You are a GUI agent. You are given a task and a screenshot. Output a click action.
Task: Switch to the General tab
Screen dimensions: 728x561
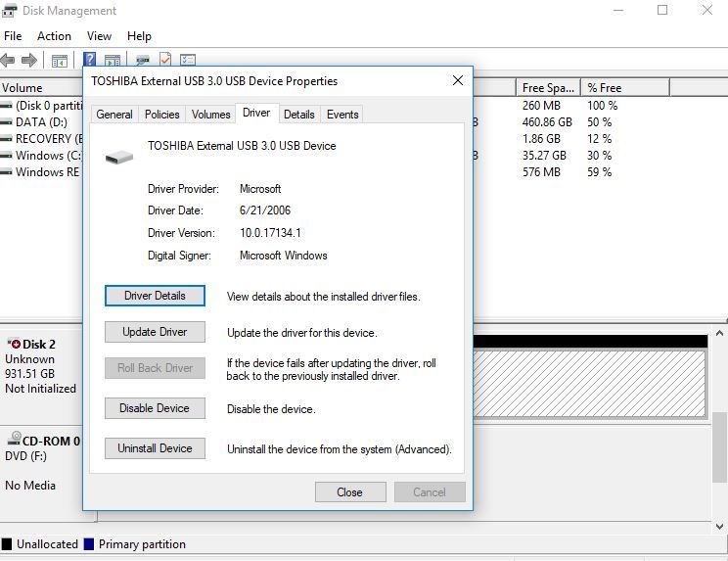(114, 115)
